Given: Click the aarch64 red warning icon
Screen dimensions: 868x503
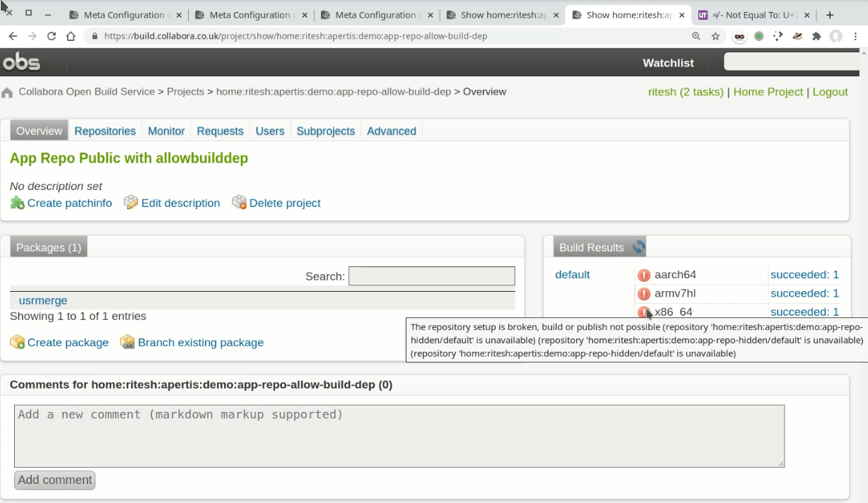Looking at the screenshot, I should click(644, 275).
